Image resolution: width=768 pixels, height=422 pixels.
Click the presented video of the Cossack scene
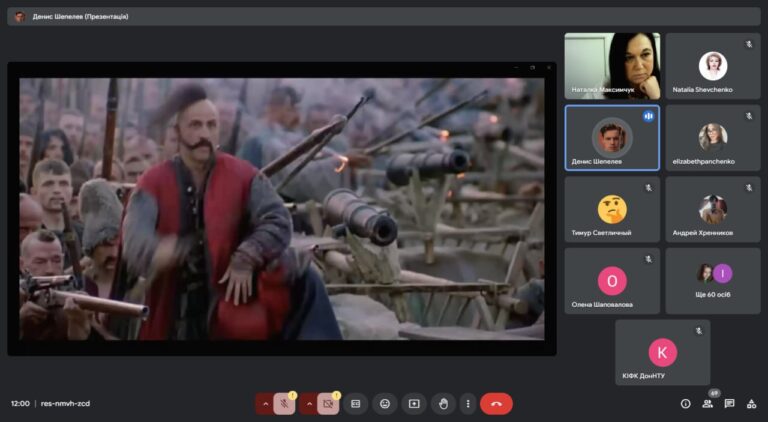282,209
